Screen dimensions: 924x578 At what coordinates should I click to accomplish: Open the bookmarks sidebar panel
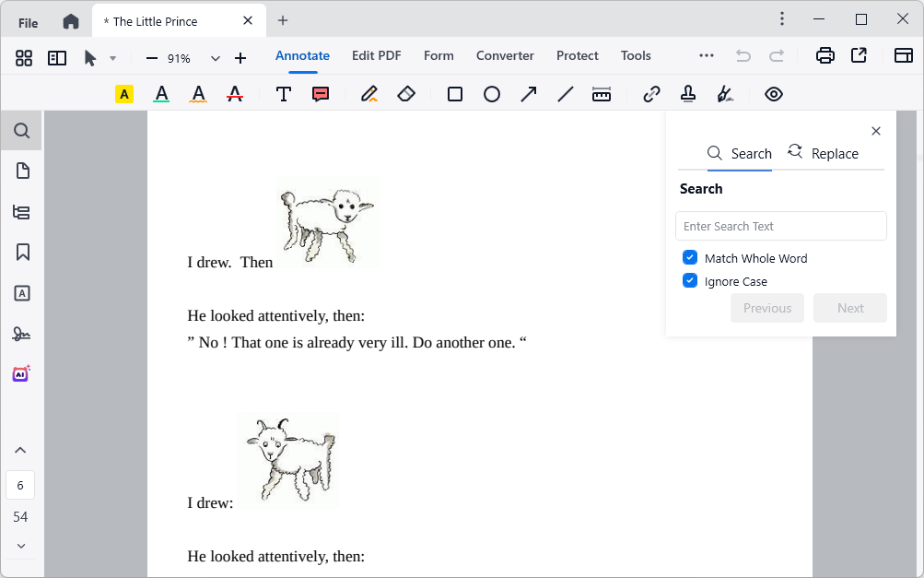(x=23, y=252)
